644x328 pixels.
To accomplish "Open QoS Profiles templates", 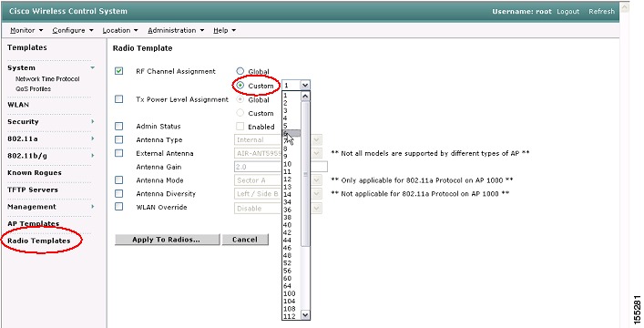I will click(34, 88).
